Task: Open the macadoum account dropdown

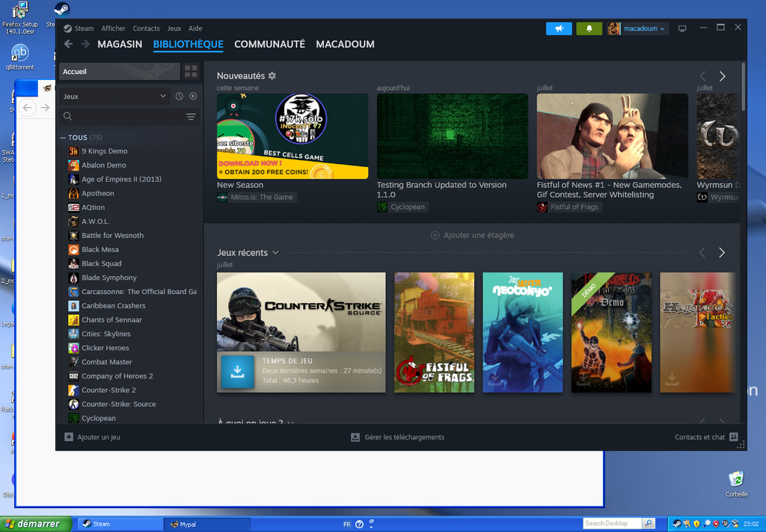Action: [x=644, y=29]
